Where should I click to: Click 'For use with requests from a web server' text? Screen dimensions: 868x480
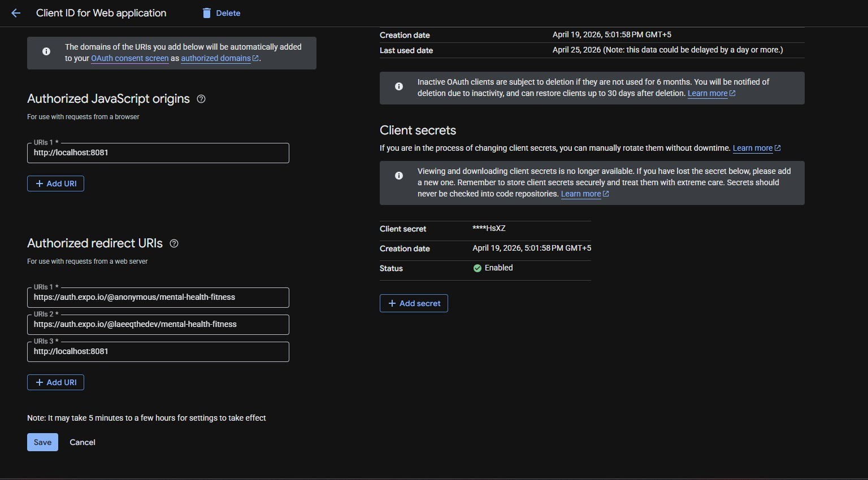88,261
